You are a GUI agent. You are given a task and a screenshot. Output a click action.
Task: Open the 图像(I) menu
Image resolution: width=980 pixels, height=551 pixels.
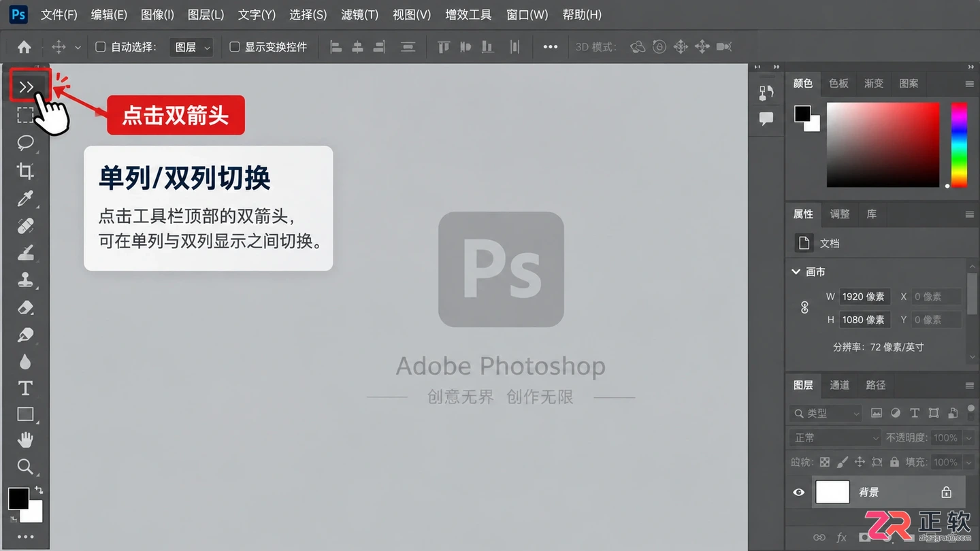157,14
